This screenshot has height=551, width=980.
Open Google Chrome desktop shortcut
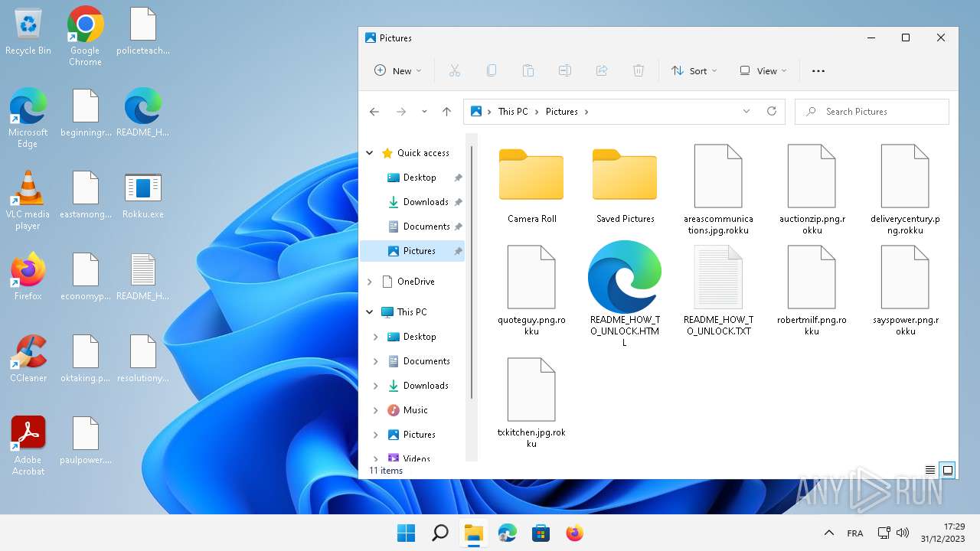pos(85,36)
